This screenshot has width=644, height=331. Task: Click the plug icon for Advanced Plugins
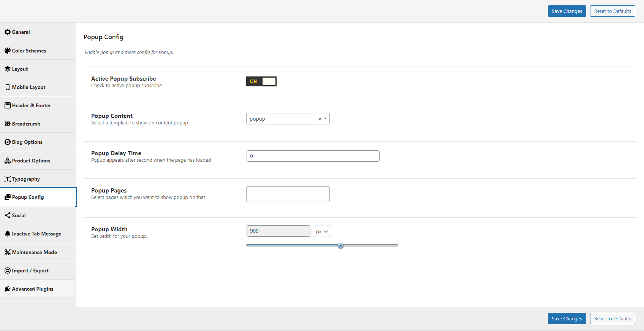(7, 289)
